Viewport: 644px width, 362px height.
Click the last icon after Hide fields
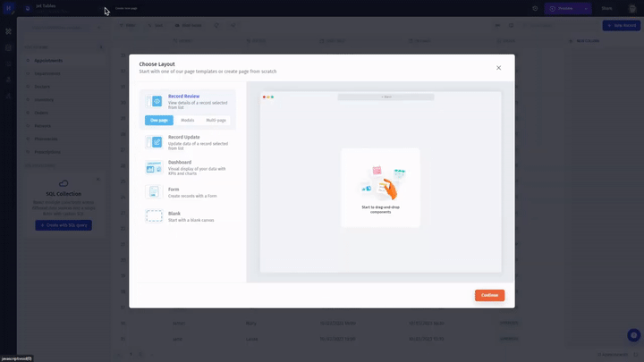pos(233,25)
